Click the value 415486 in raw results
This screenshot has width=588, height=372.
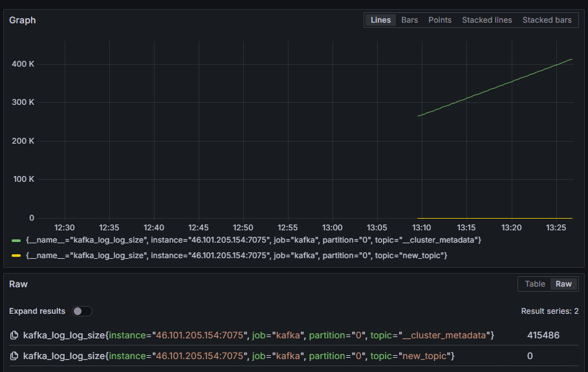(543, 335)
